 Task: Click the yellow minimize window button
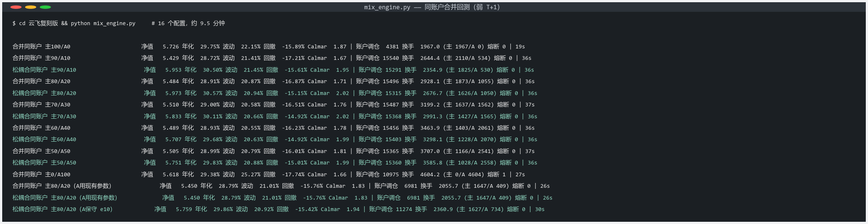[x=31, y=7]
